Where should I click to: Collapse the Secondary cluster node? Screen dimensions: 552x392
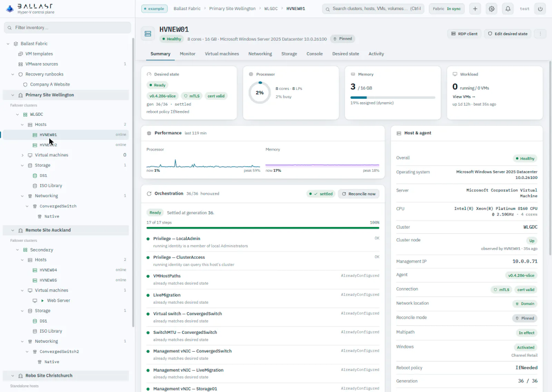tap(18, 250)
